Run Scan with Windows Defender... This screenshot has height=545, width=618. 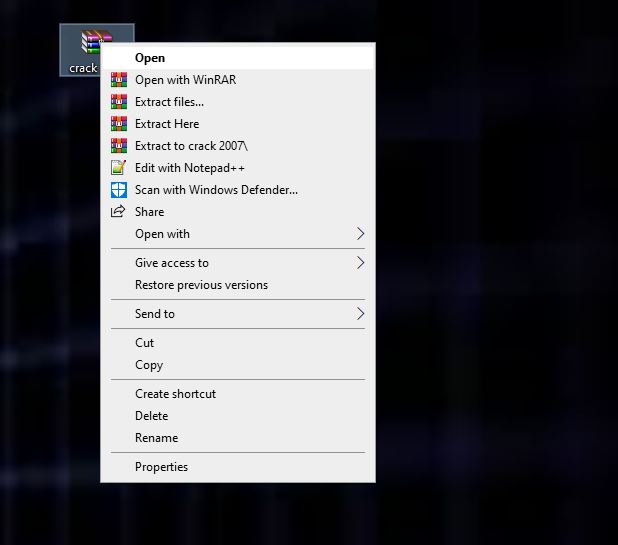tap(238, 190)
